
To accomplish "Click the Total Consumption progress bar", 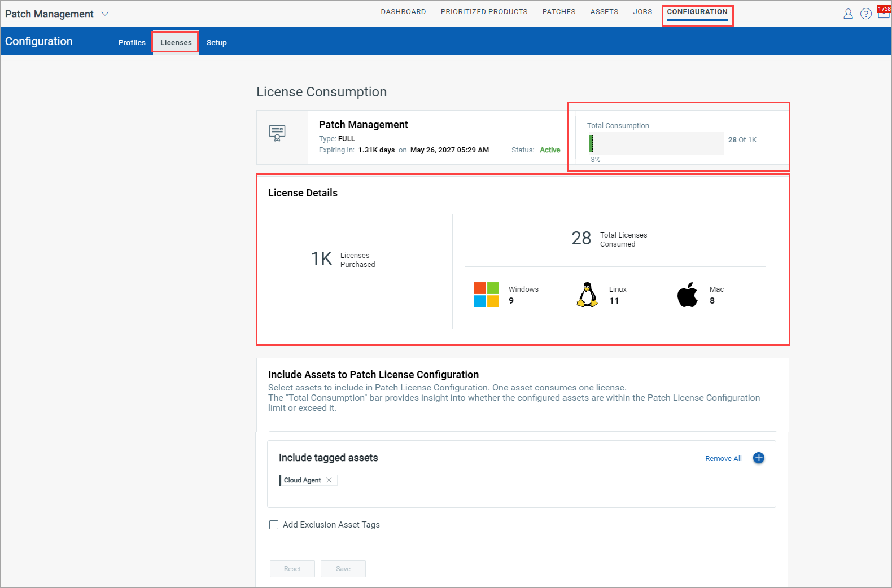I will coord(656,143).
